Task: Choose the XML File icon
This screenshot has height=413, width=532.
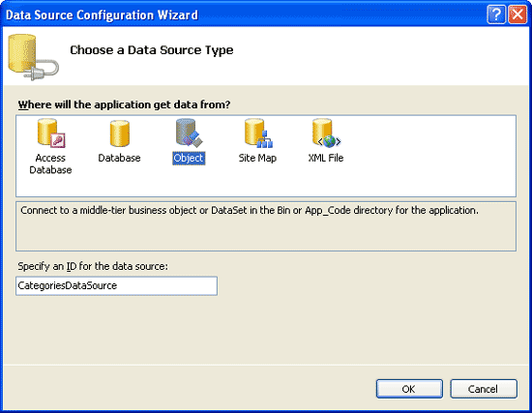Action: point(326,133)
